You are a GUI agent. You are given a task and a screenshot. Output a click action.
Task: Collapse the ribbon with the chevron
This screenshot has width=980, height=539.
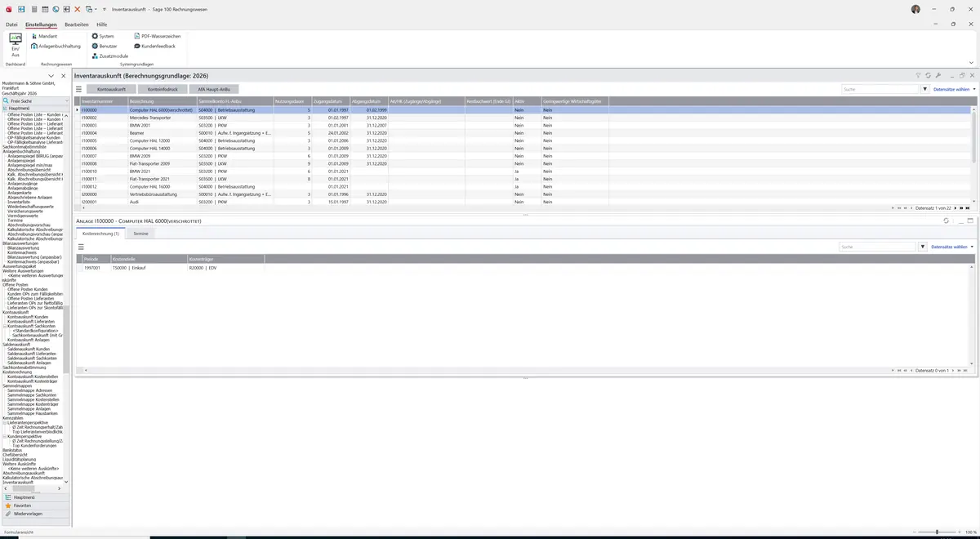click(971, 63)
